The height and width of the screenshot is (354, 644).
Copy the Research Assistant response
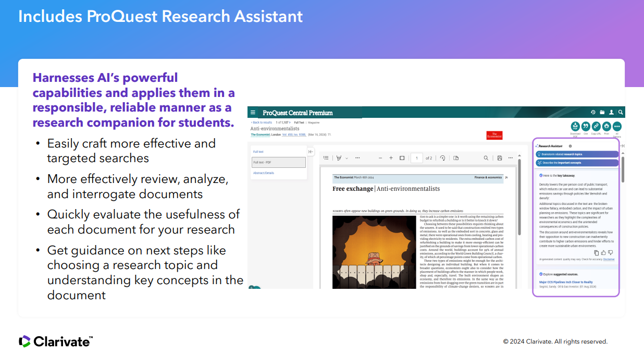(597, 253)
